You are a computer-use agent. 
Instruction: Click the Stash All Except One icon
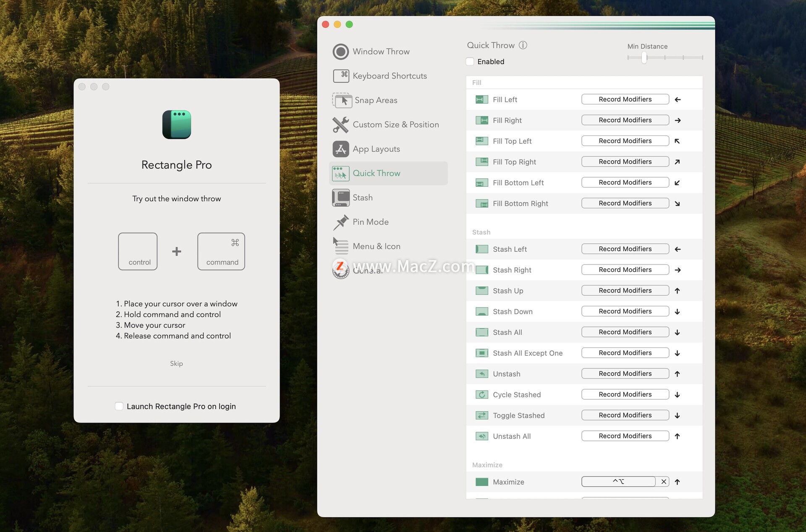482,353
